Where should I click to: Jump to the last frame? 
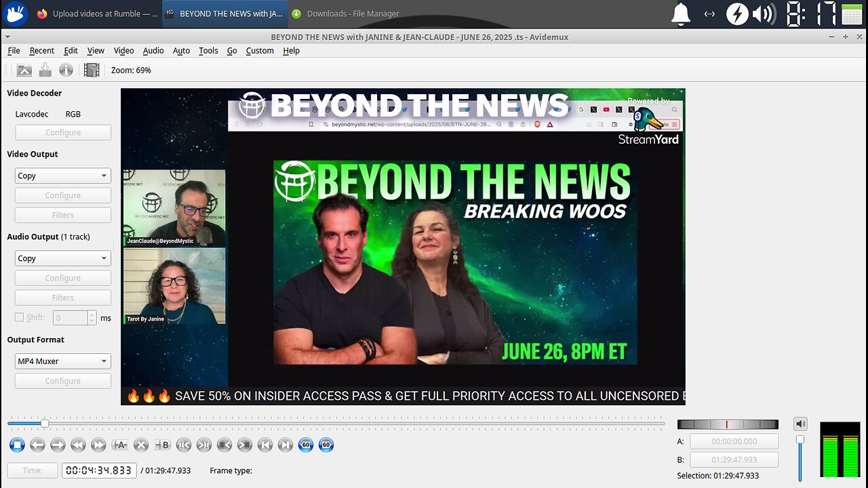(x=285, y=445)
